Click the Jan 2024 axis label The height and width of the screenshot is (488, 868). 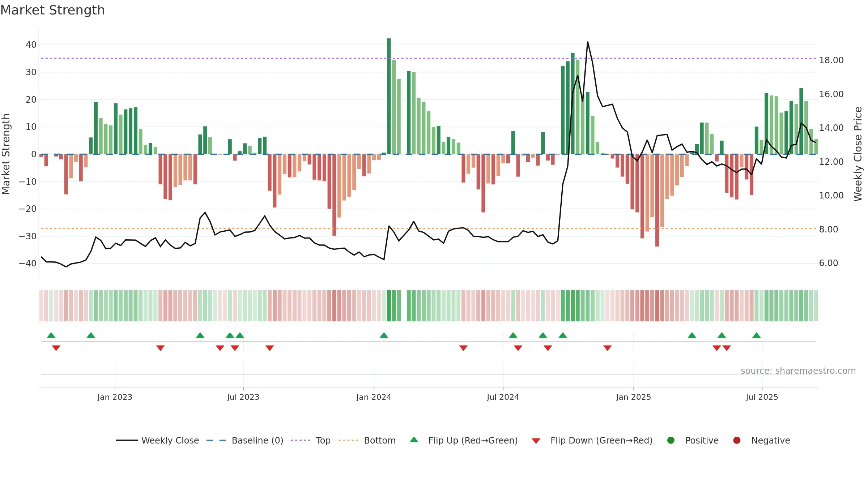coord(374,397)
